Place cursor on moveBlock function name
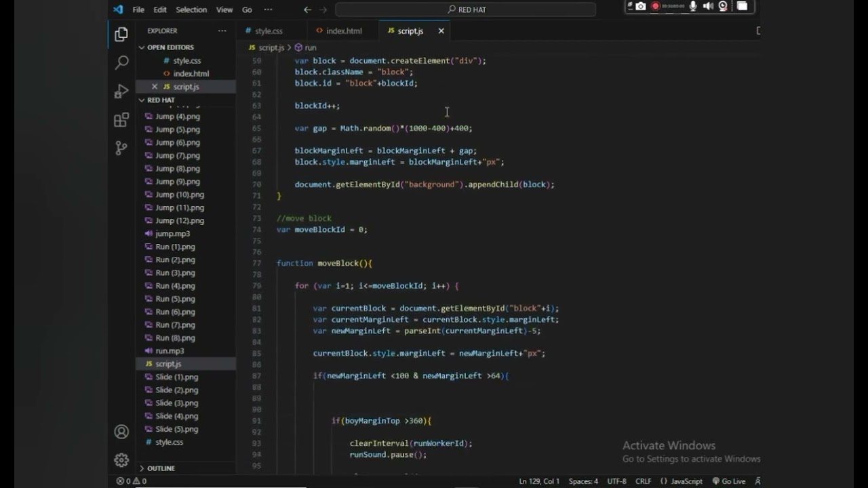Viewport: 868px width, 488px height. pyautogui.click(x=338, y=263)
